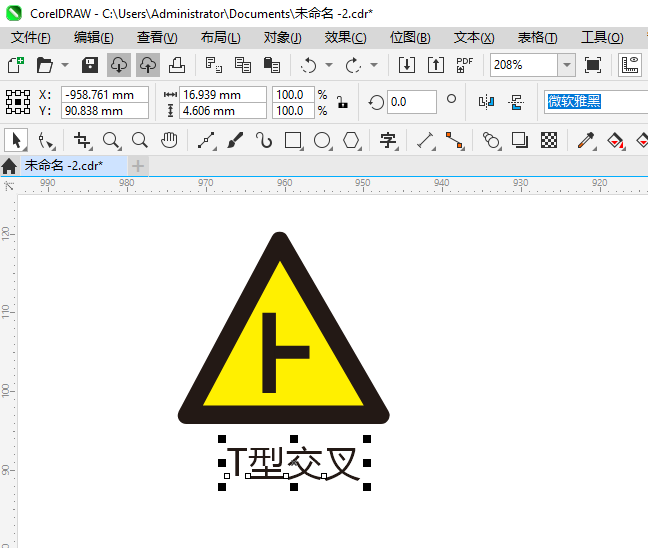Toggle the lock ratio padlock
This screenshot has height=548, width=648.
click(x=342, y=102)
